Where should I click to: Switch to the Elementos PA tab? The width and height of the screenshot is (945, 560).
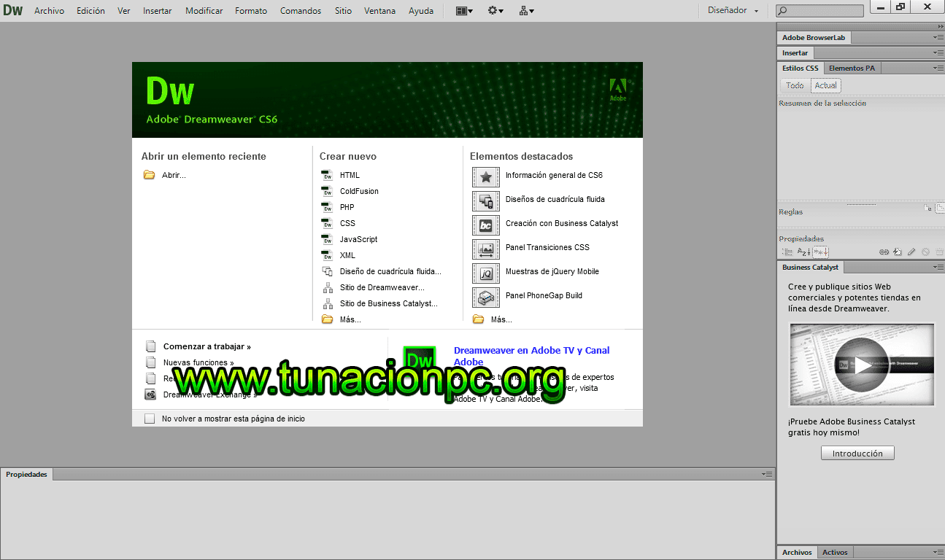(852, 68)
